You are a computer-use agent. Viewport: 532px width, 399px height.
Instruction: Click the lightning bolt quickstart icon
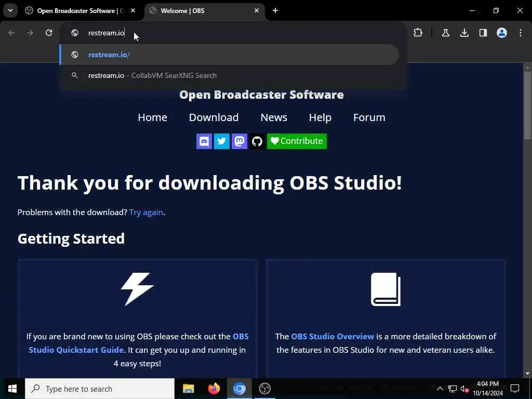tap(137, 289)
